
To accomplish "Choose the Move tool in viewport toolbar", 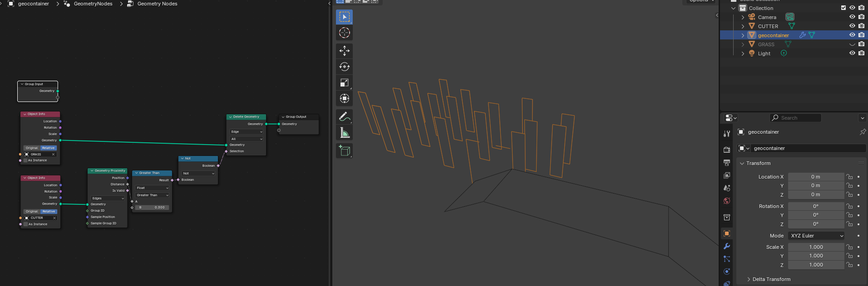I will [x=345, y=51].
